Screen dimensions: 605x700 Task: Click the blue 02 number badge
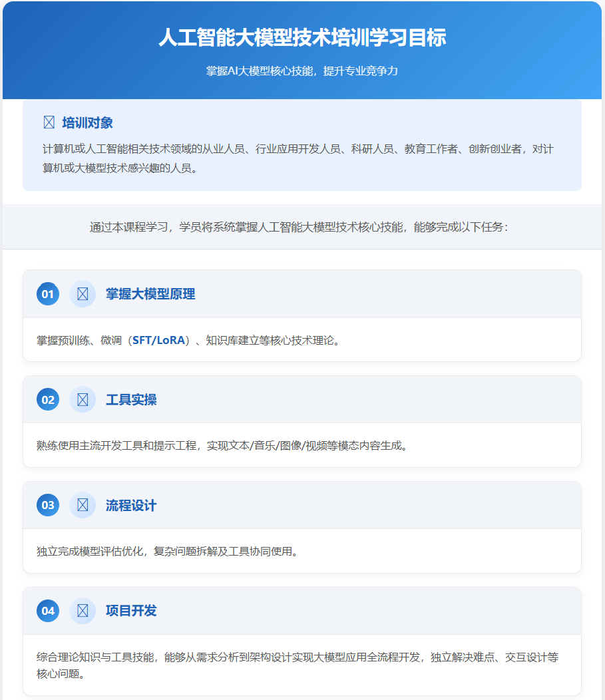click(x=48, y=400)
